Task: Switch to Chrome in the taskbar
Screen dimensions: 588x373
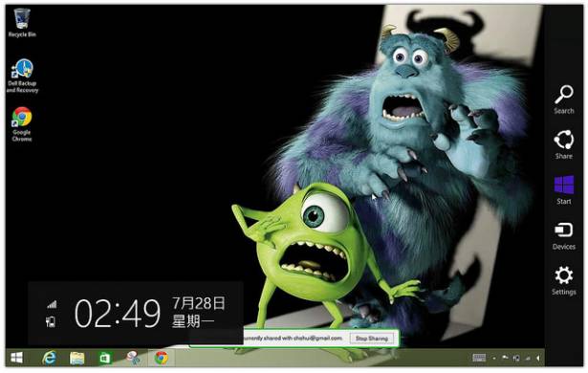Action: (x=162, y=358)
